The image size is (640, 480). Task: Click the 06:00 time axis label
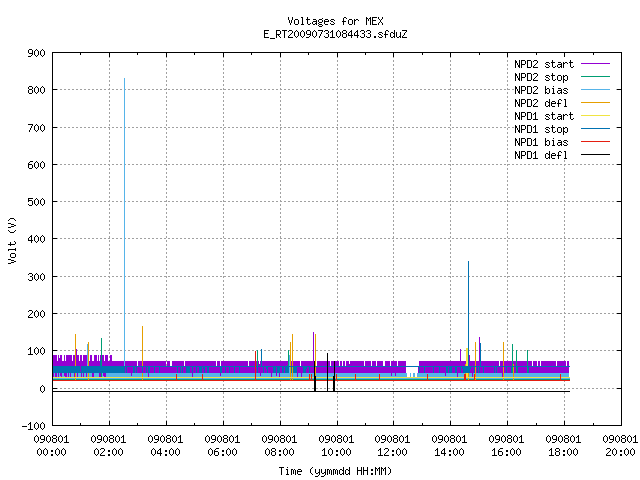tap(222, 452)
